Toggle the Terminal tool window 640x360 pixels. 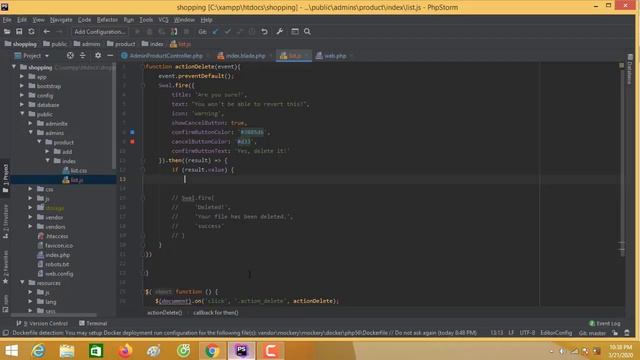click(93, 323)
